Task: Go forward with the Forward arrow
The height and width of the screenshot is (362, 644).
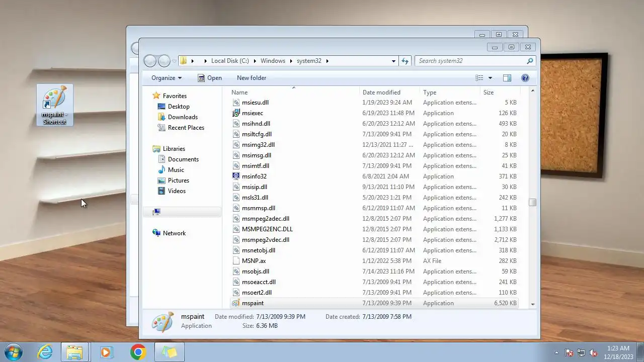Action: (x=164, y=61)
